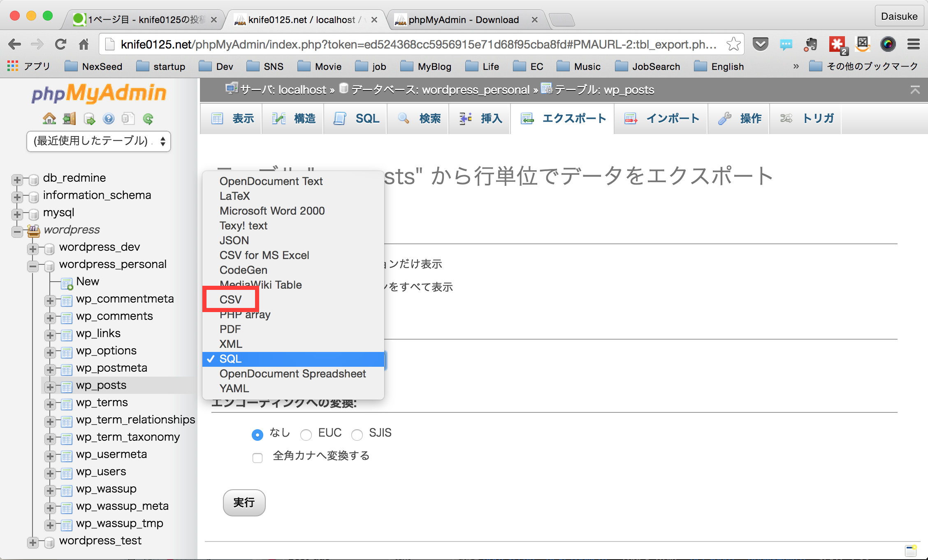This screenshot has width=928, height=560.
Task: Expand the db_redmine database node
Action: (17, 180)
